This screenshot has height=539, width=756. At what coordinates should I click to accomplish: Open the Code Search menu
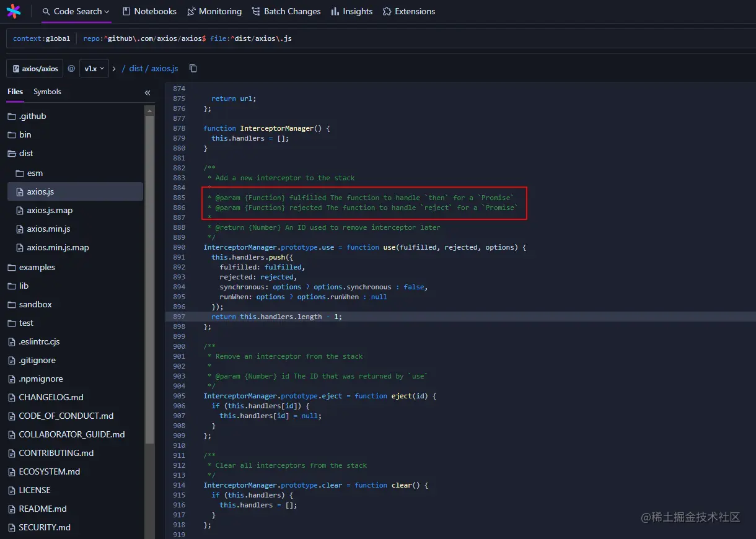pos(76,11)
